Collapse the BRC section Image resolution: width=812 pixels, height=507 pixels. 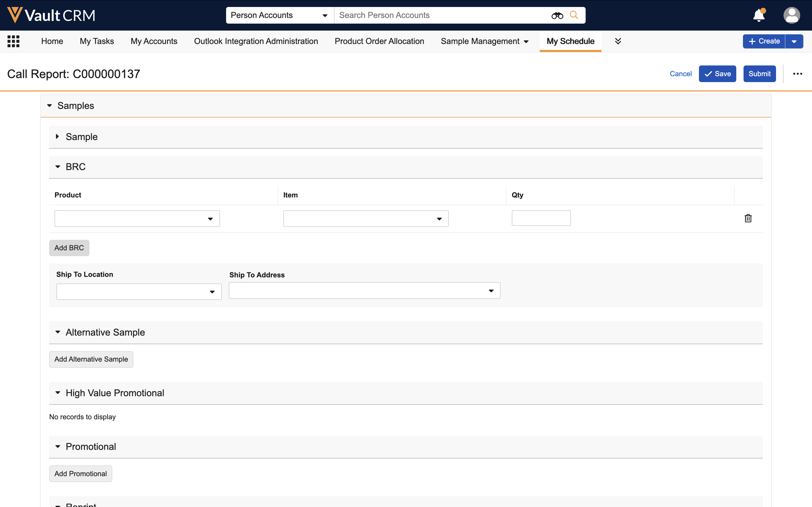tap(58, 167)
